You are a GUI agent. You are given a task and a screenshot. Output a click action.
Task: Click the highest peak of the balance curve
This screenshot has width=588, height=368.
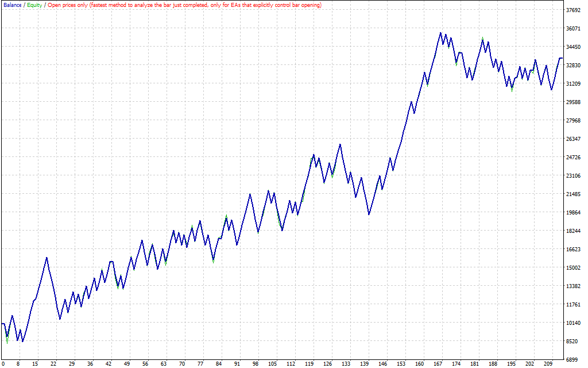click(x=440, y=33)
